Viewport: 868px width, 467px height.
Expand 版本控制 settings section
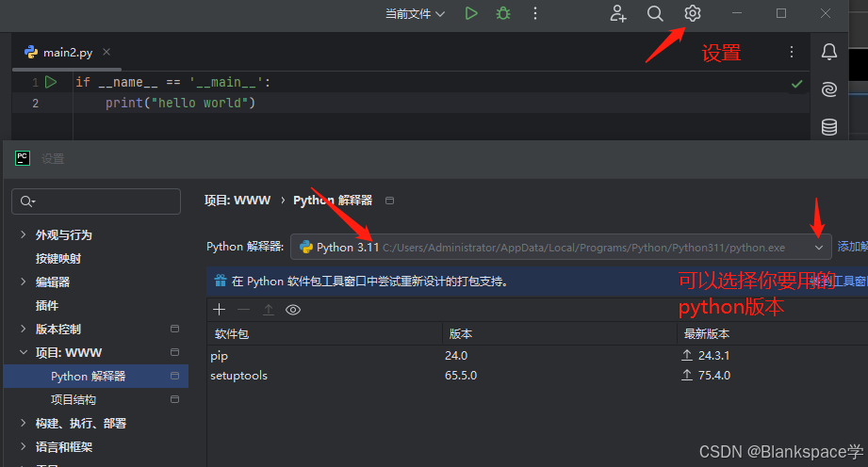[x=23, y=329]
